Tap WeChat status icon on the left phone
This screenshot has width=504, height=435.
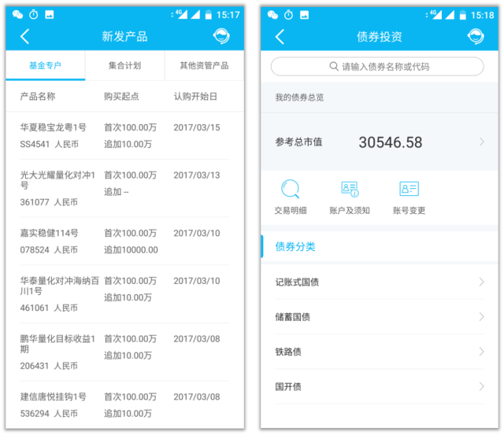pos(17,14)
